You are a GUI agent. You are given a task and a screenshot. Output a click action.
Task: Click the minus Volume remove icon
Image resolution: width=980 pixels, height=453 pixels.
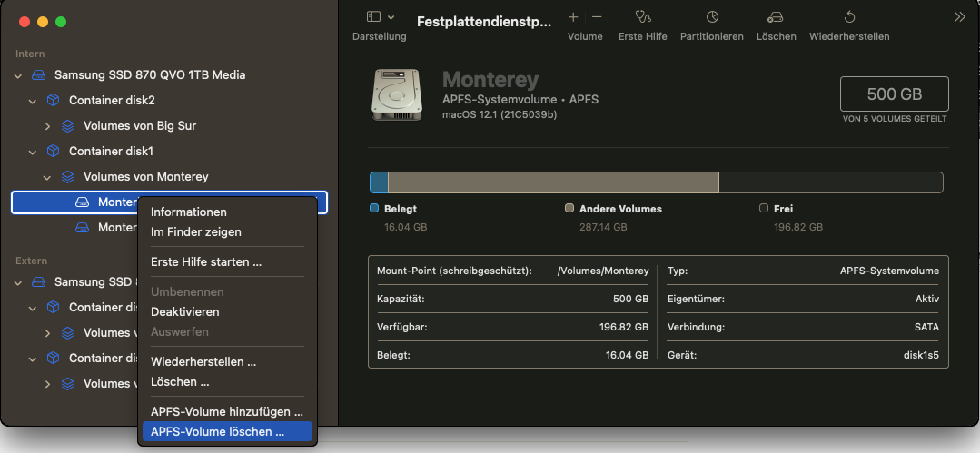point(597,17)
